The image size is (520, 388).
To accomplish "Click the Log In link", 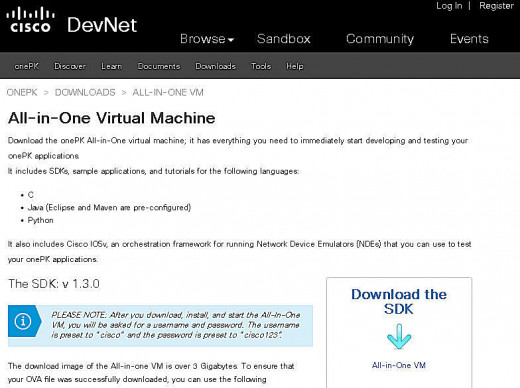I will tap(449, 6).
